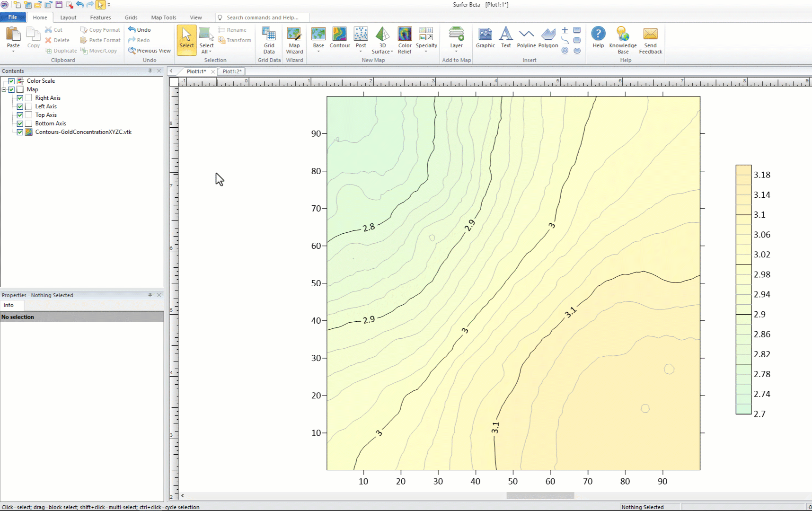The width and height of the screenshot is (812, 511).
Task: Click the Surfer application logo icon
Action: point(4,5)
